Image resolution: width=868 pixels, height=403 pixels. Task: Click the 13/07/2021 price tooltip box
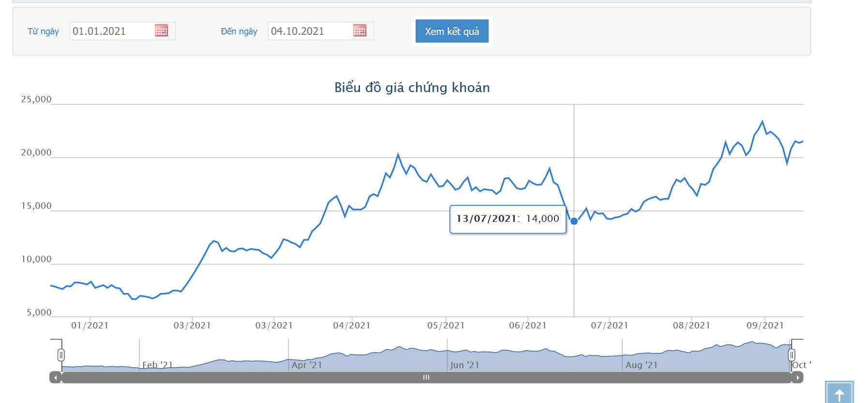pos(508,219)
